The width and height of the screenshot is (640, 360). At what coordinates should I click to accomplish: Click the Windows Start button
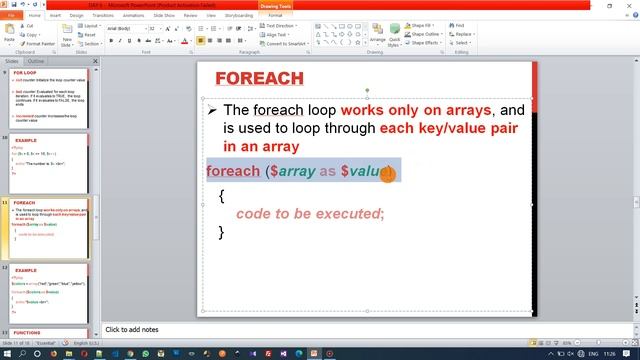click(x=7, y=353)
